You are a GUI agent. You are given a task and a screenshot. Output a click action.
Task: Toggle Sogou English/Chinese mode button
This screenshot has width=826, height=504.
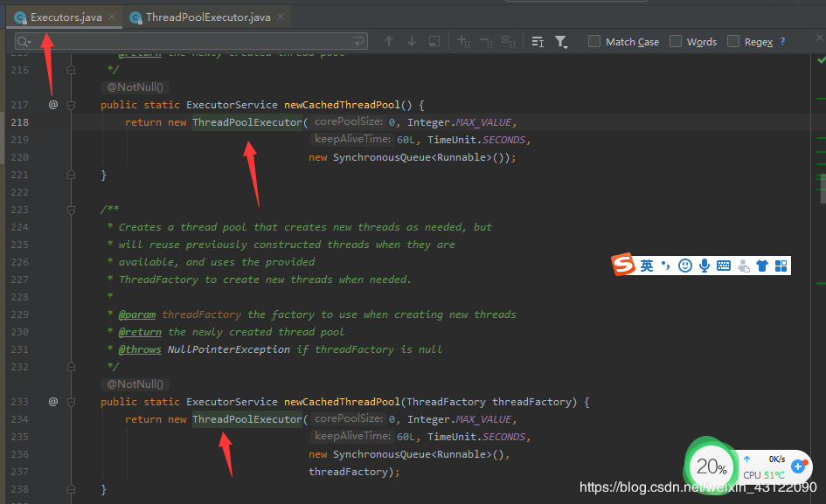tap(646, 266)
